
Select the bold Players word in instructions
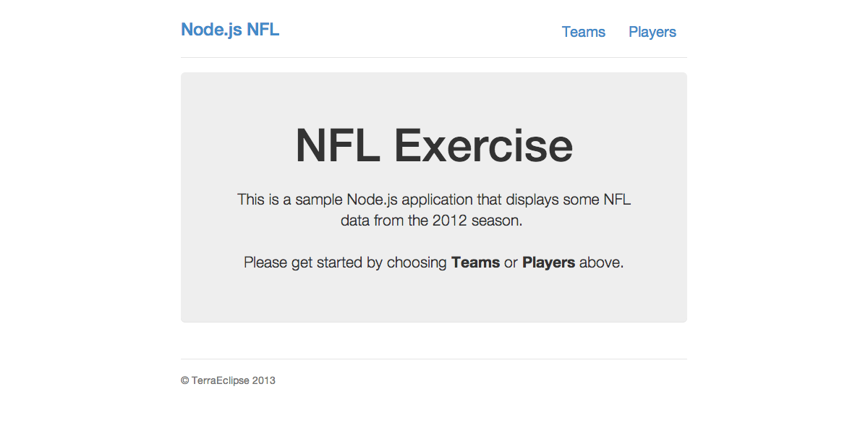click(x=548, y=263)
